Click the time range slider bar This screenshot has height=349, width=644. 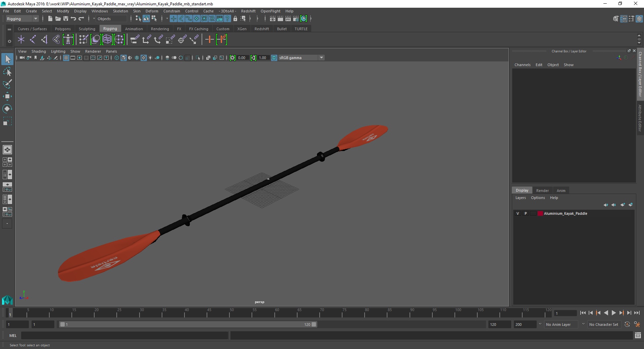(x=188, y=325)
